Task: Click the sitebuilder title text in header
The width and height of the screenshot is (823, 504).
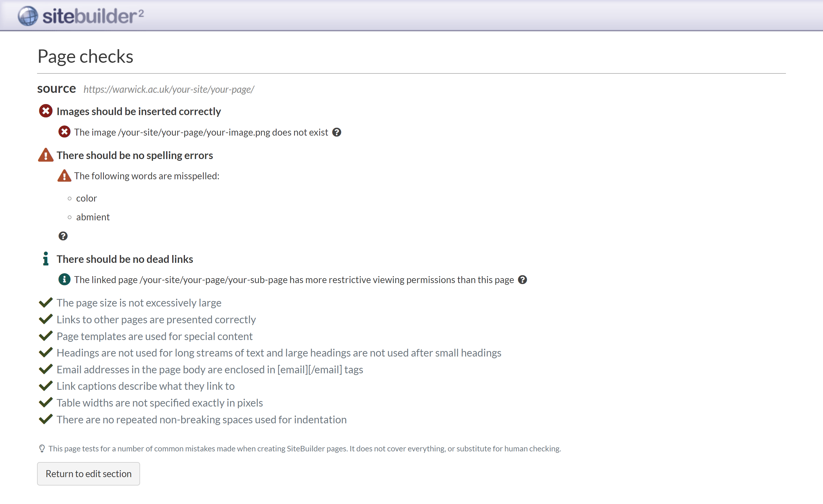Action: (93, 16)
